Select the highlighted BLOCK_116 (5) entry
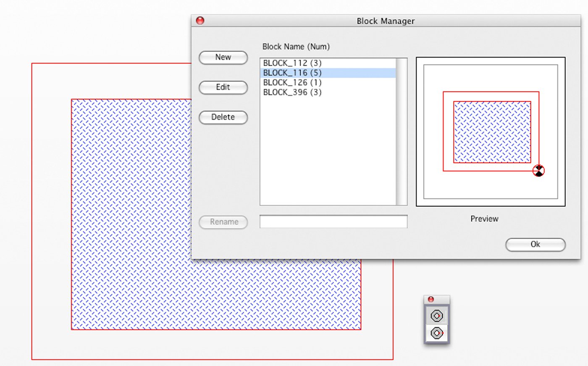 [292, 73]
